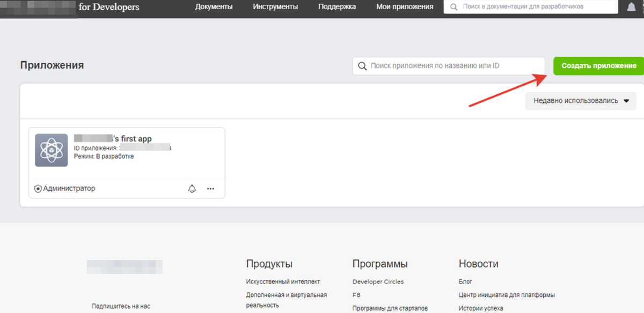Open the three-dot menu on app card
This screenshot has height=313, width=644.
click(x=210, y=189)
